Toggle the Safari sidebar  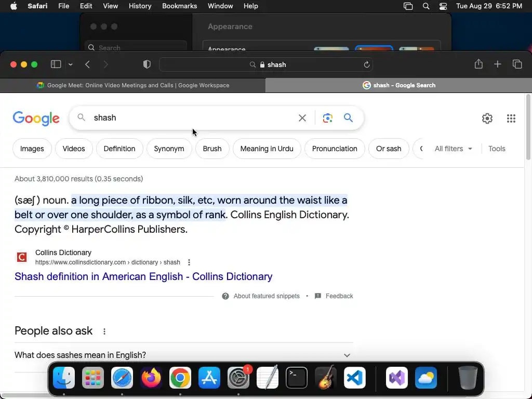56,64
